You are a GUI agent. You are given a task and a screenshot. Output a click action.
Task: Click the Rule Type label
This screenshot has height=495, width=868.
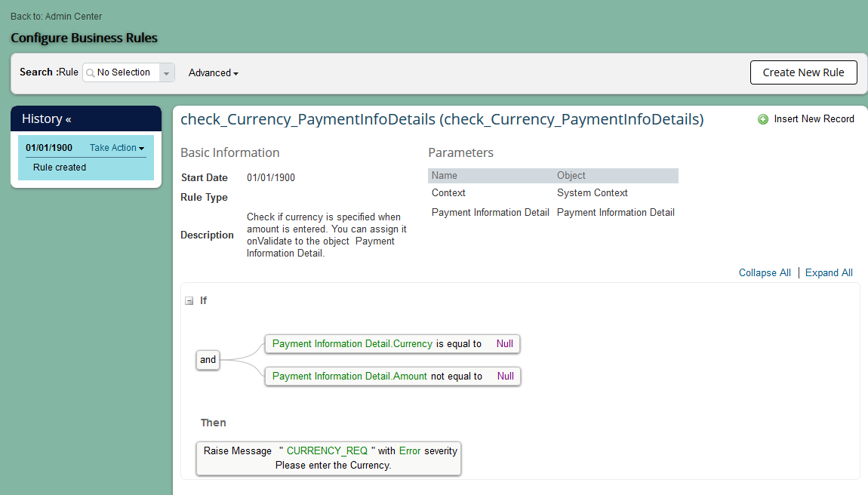[x=204, y=198]
